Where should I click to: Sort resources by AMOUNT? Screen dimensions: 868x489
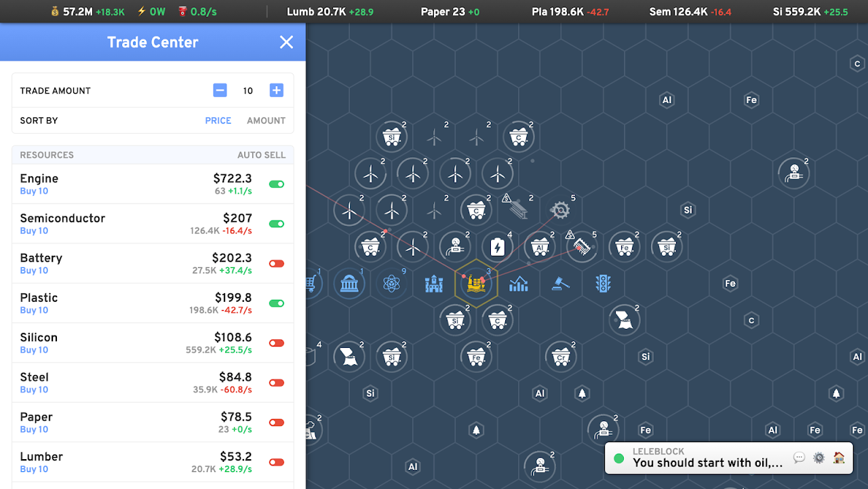click(x=266, y=121)
